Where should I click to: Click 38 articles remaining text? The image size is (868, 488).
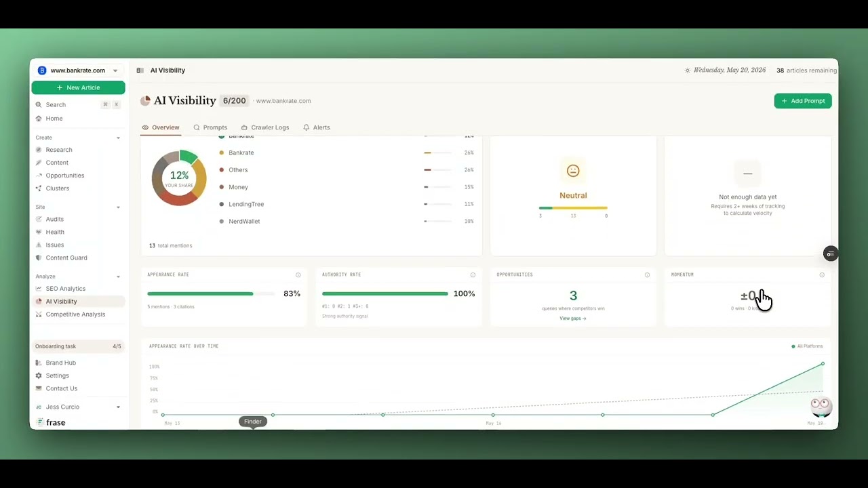point(806,70)
